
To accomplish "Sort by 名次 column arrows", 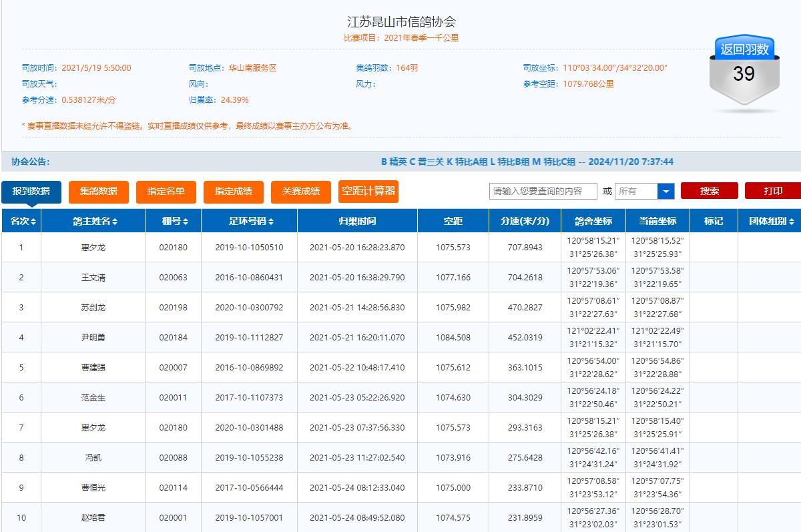I will point(33,222).
